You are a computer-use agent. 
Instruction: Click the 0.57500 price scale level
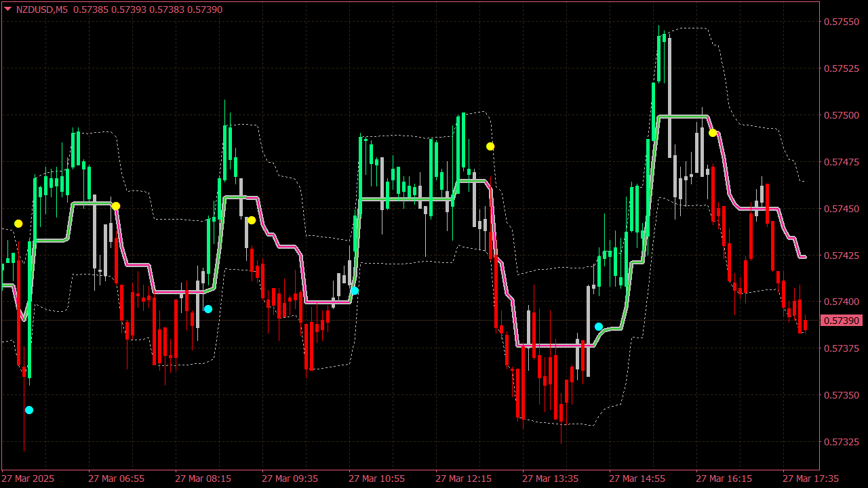click(x=841, y=115)
